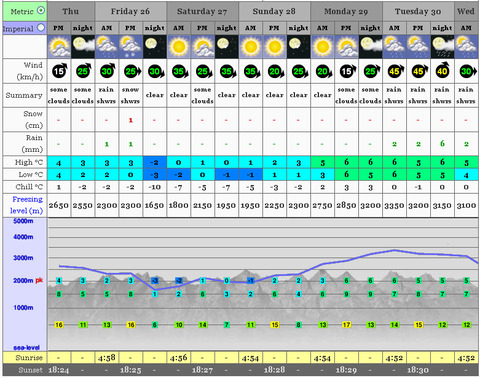The height and width of the screenshot is (378, 480).
Task: Select the Tuesday 30 day header
Action: (x=418, y=11)
